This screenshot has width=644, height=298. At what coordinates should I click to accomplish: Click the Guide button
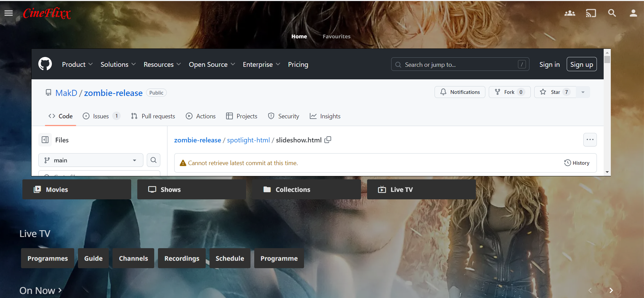click(93, 258)
